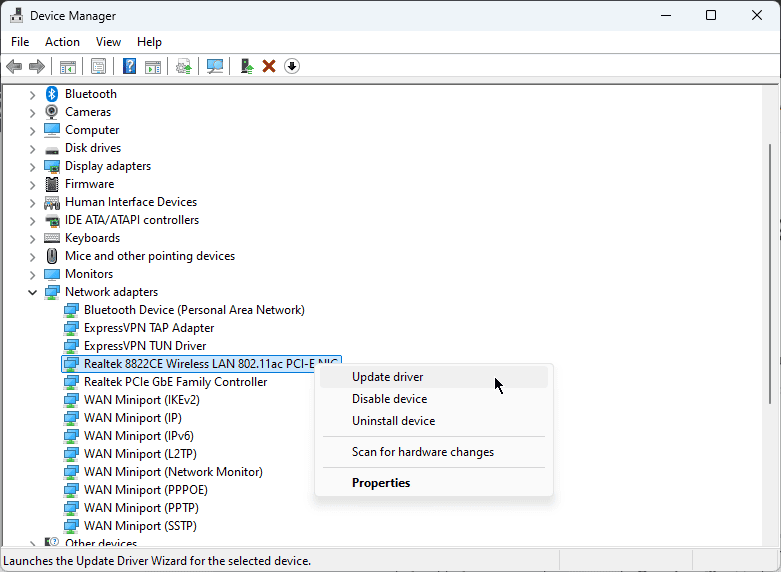Choose Update driver from context menu
This screenshot has height=572, width=781.
(434, 377)
